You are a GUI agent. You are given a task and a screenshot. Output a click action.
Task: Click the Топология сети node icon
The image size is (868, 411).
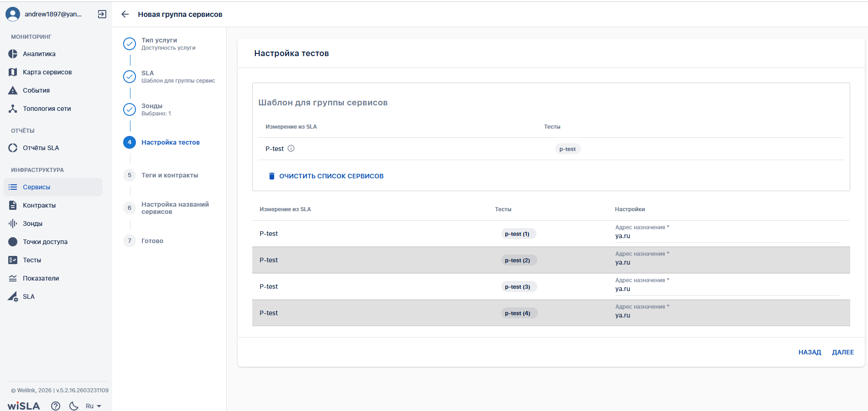13,109
